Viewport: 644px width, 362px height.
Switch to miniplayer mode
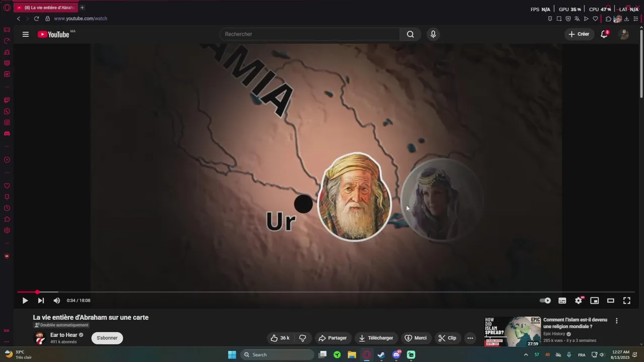pos(595,301)
